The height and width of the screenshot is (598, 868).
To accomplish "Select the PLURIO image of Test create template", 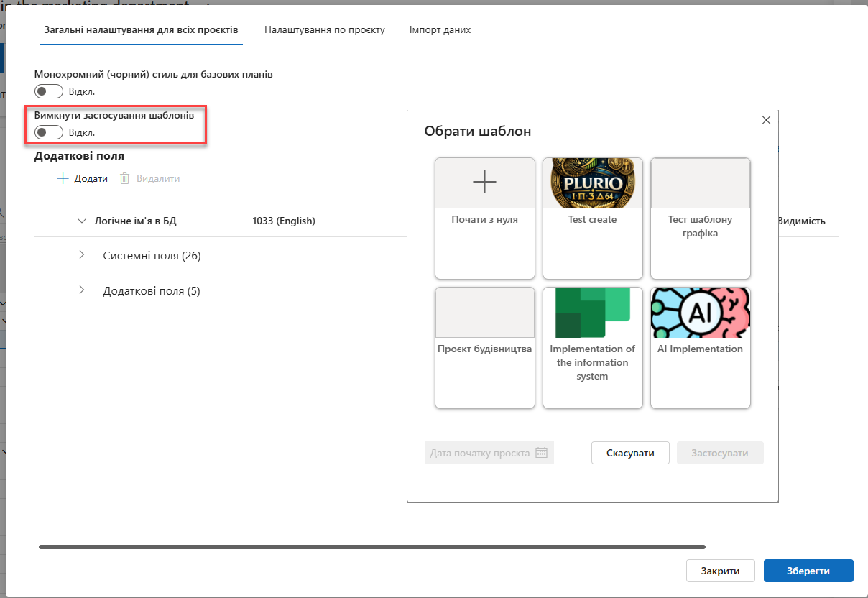I will tap(593, 183).
